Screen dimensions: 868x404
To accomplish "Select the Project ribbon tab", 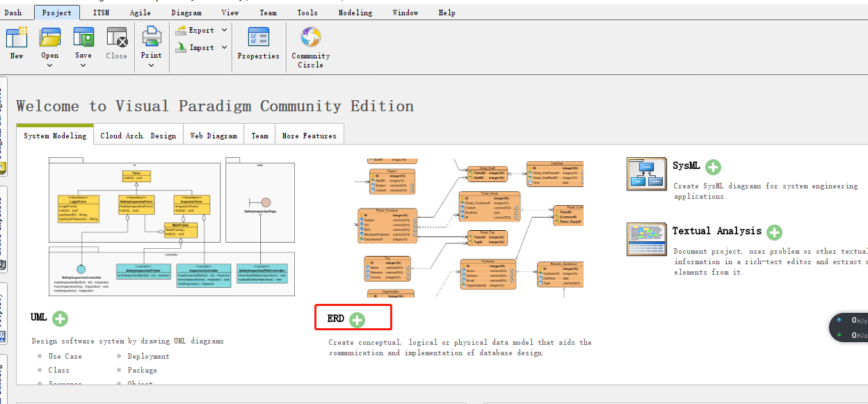I will (57, 13).
